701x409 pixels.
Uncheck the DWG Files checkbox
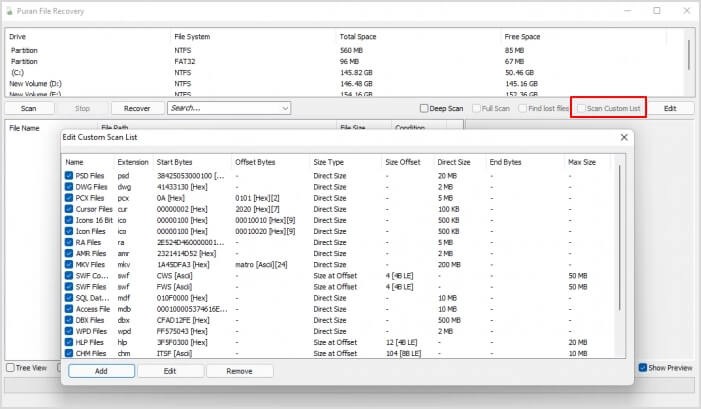click(x=69, y=187)
